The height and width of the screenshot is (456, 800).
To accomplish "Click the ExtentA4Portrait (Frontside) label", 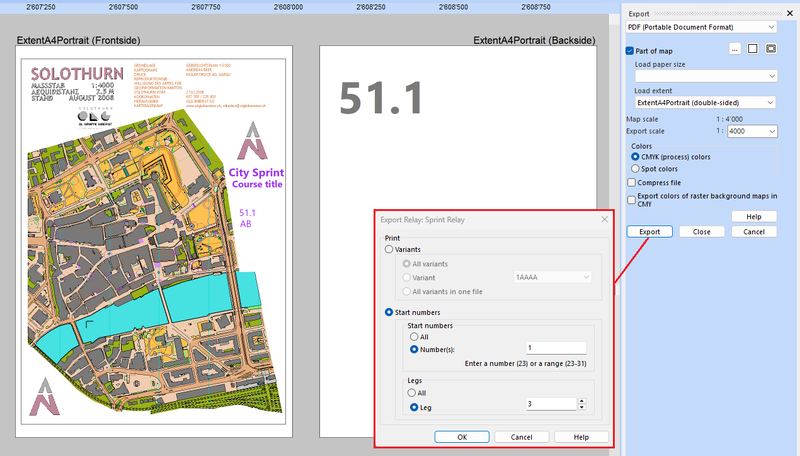I will [x=78, y=40].
